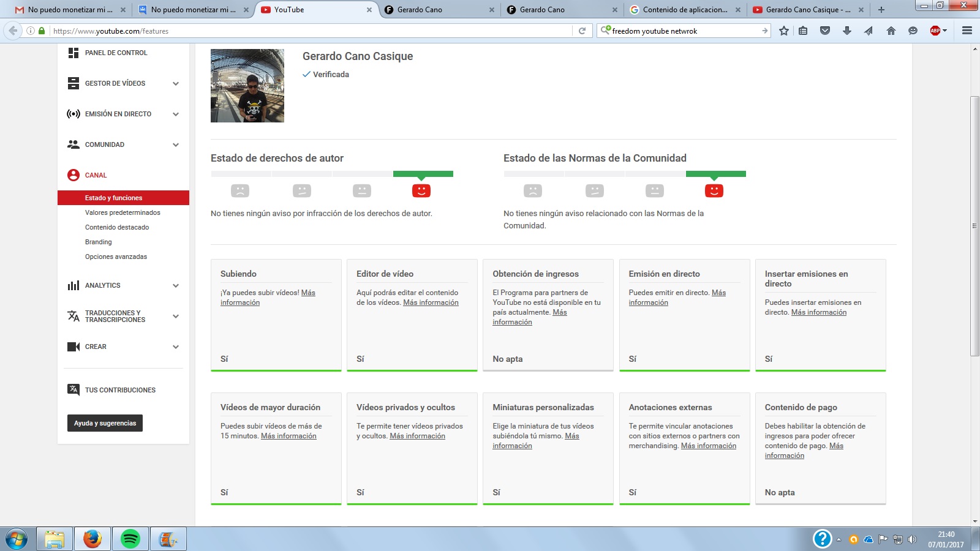This screenshot has width=980, height=551.
Task: Click the red smiley under Normas de la Comunidad
Action: [x=714, y=190]
